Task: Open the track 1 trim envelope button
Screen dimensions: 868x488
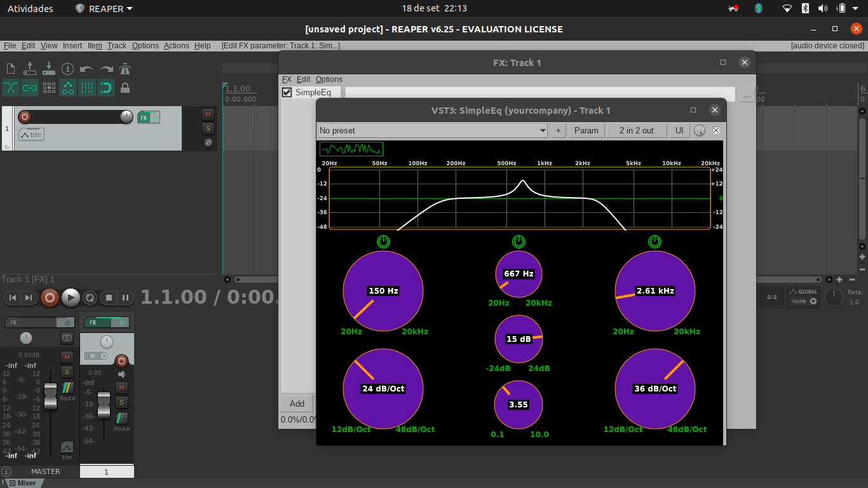Action: pyautogui.click(x=31, y=134)
